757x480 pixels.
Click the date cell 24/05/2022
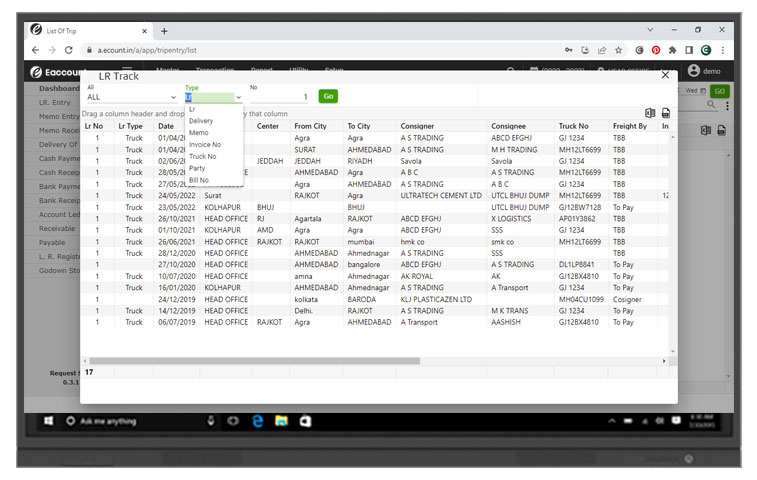pos(177,196)
